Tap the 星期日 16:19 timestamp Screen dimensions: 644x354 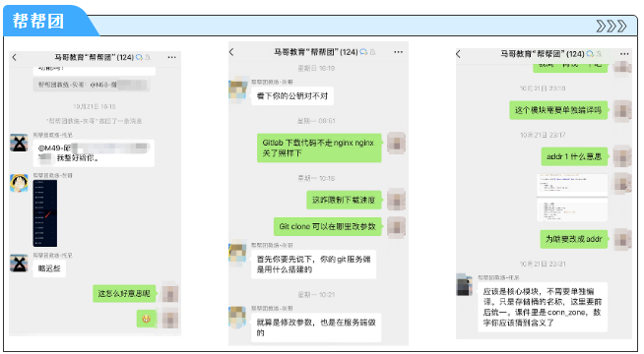point(316,68)
